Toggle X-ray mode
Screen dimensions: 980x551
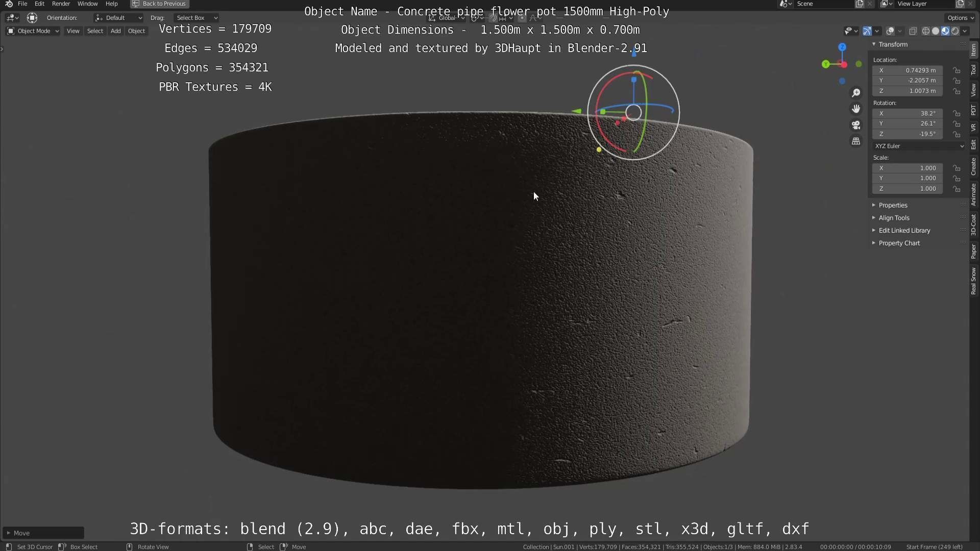coord(913,31)
